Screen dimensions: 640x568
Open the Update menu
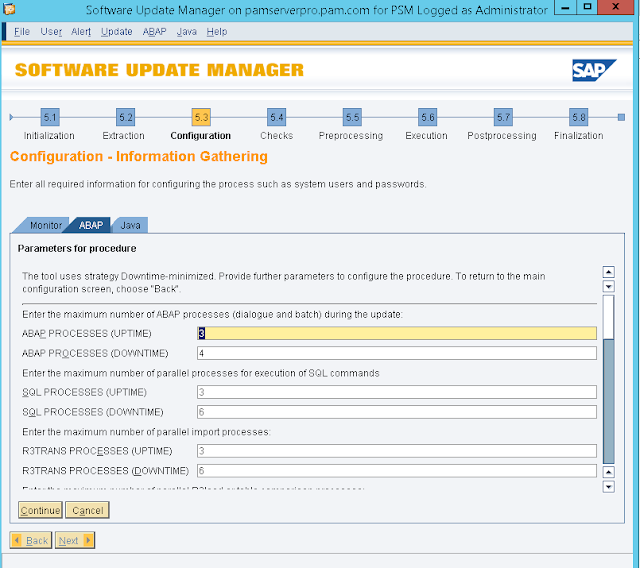click(x=117, y=32)
